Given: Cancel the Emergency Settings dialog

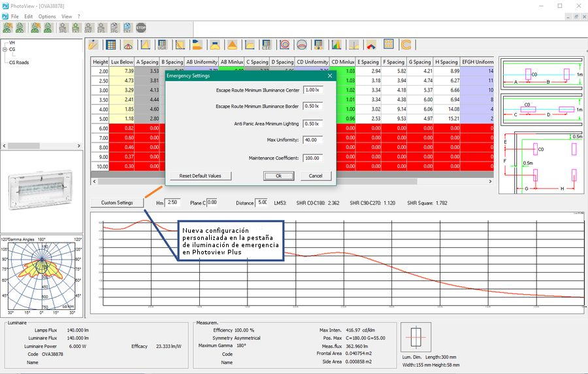Looking at the screenshot, I should click(316, 176).
